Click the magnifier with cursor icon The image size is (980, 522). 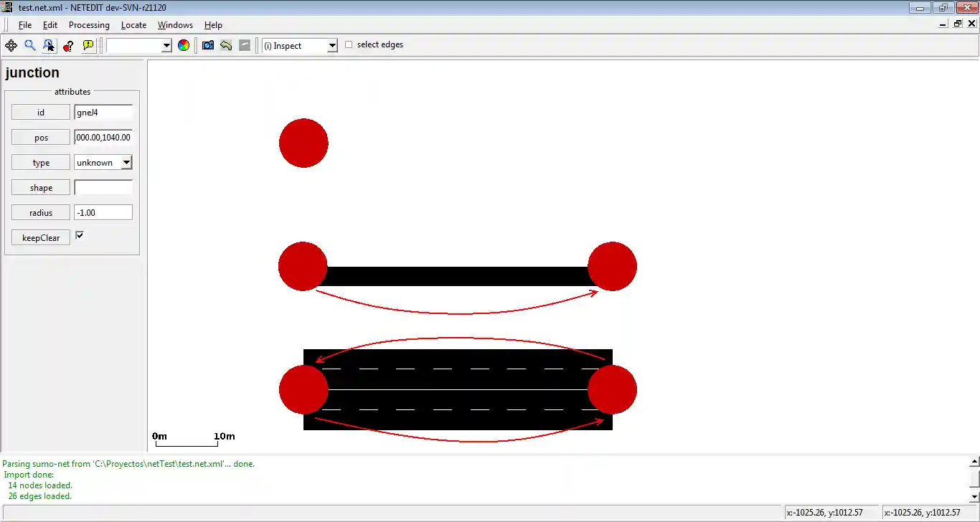(49, 45)
